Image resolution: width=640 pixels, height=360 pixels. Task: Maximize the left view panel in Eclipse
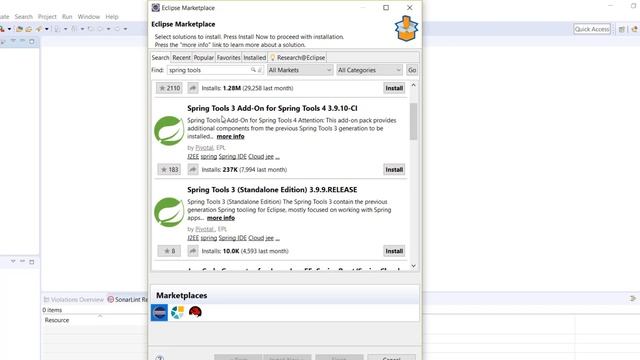(32, 42)
